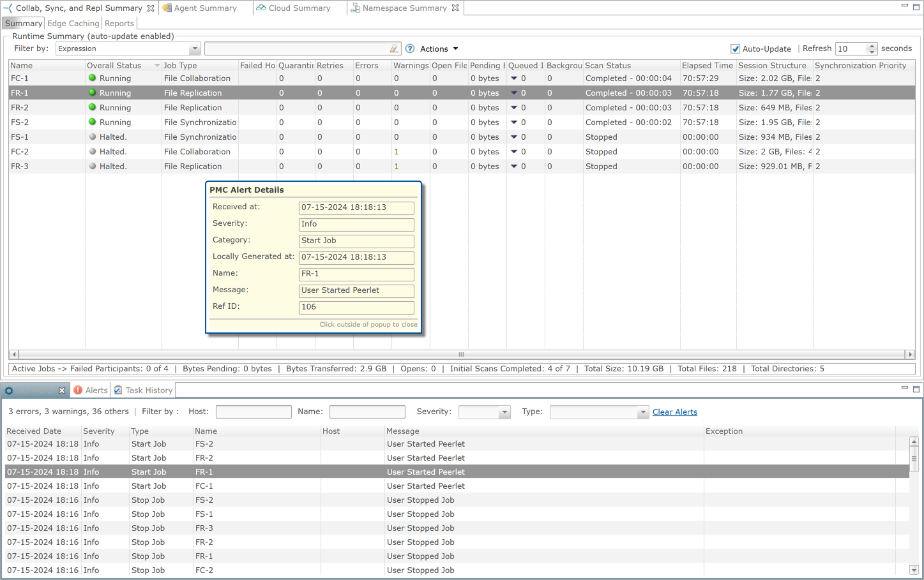The width and height of the screenshot is (924, 580).
Task: Expand Queued arrow in FS-2 row
Action: click(514, 122)
